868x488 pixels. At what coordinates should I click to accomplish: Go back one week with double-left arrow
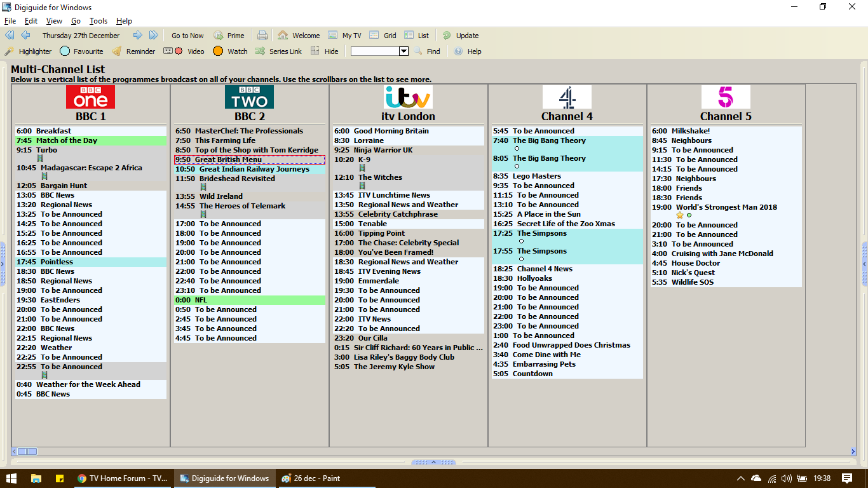coord(10,36)
